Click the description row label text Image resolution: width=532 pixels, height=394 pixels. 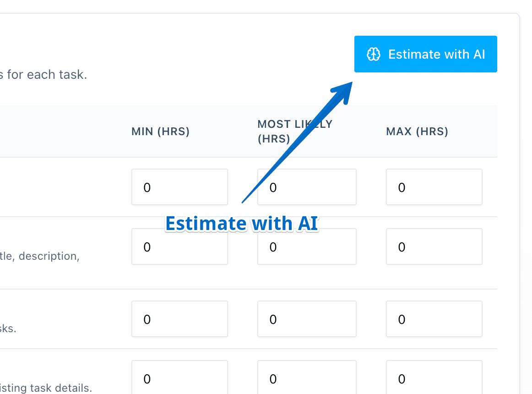40,256
